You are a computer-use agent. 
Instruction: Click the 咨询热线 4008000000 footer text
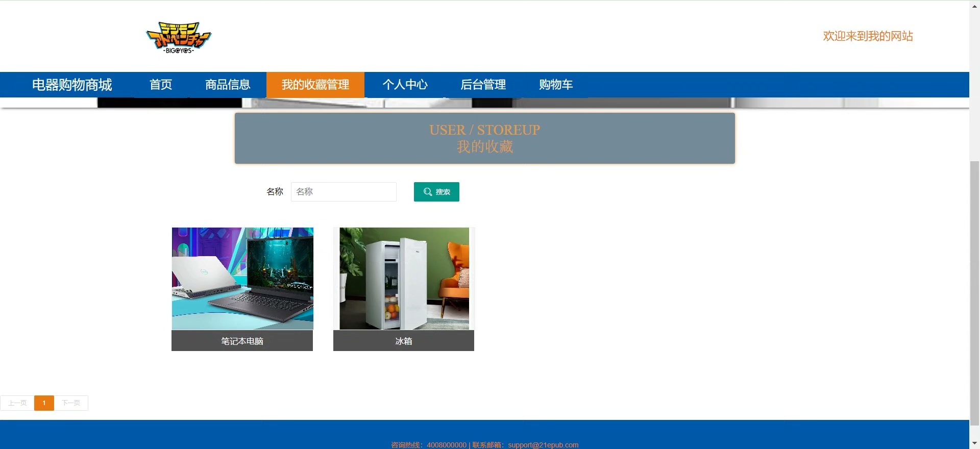coord(429,445)
